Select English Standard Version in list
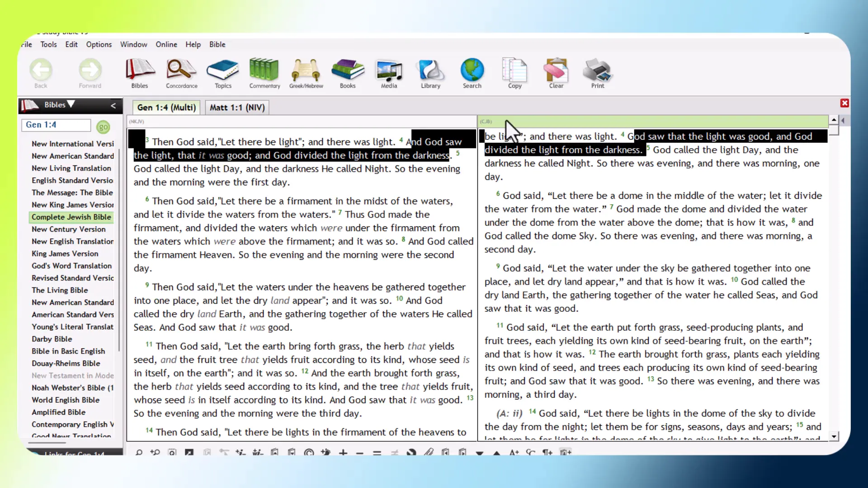Viewport: 868px width, 488px height. pos(72,180)
